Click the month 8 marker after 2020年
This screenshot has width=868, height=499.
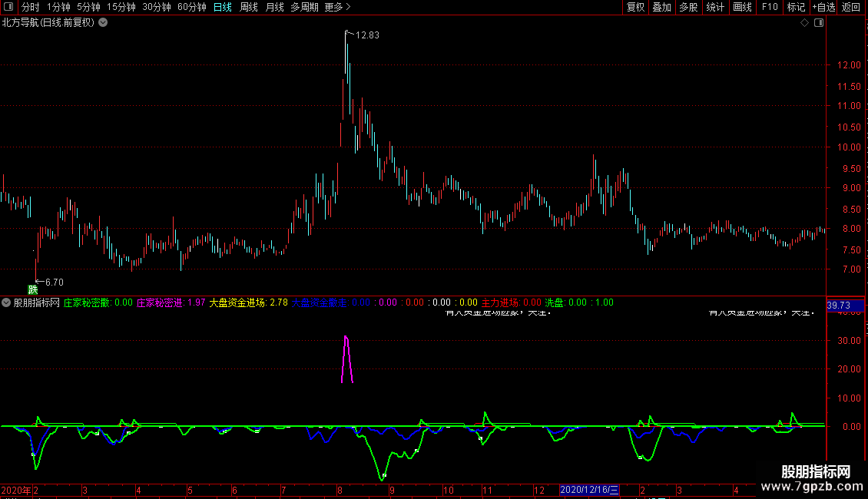tap(340, 490)
